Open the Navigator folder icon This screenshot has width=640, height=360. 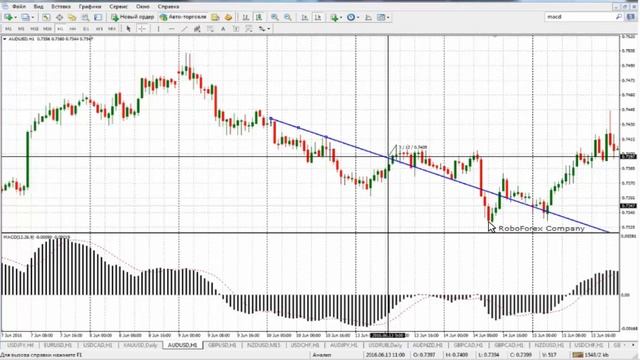(72, 17)
